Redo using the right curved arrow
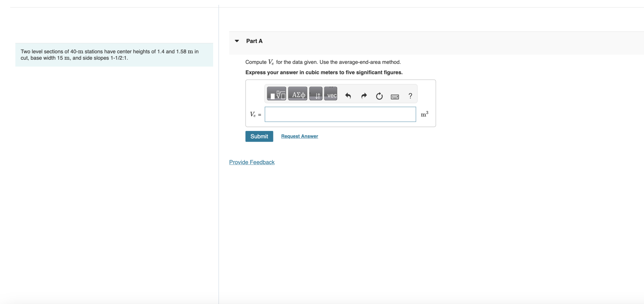The height and width of the screenshot is (304, 644). [x=364, y=96]
